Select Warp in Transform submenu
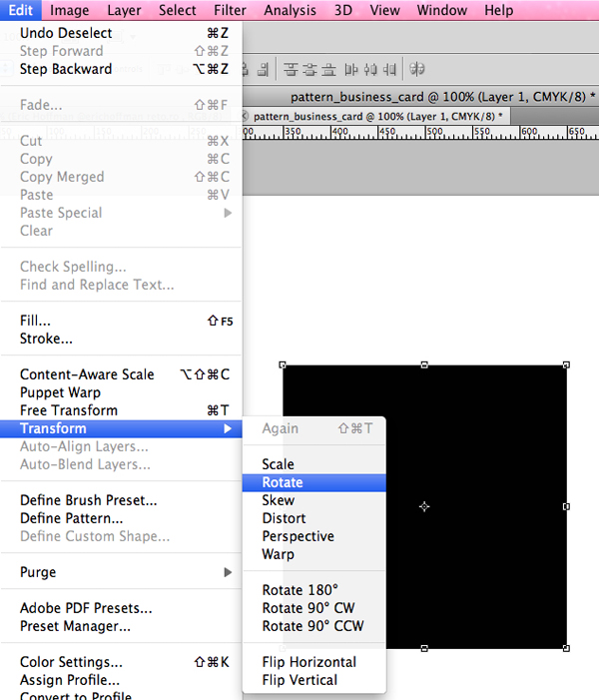This screenshot has width=599, height=700. [314, 554]
